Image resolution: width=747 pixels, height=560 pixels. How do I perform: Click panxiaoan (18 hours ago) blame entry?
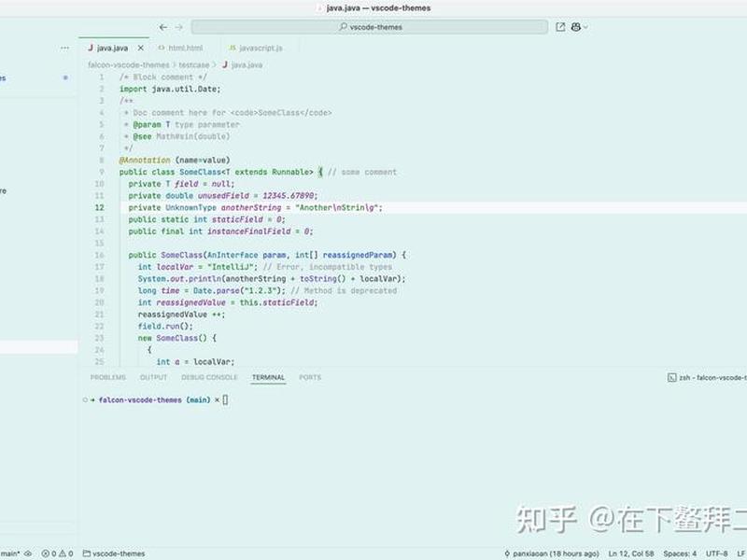click(551, 553)
